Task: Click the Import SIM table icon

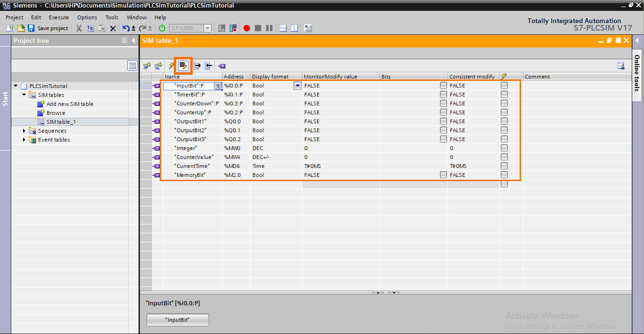Action: point(208,66)
